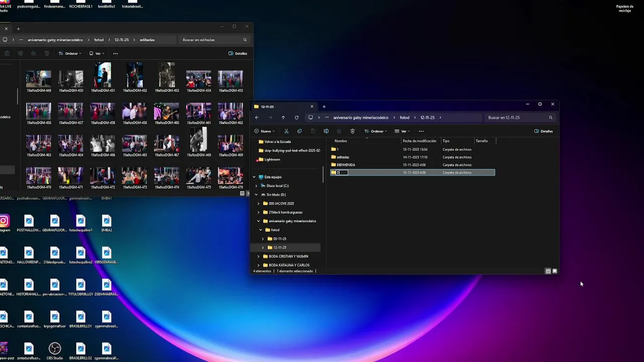Open the Nuevo dropdown in 12-11-25 window
The image size is (644, 362).
[x=265, y=131]
